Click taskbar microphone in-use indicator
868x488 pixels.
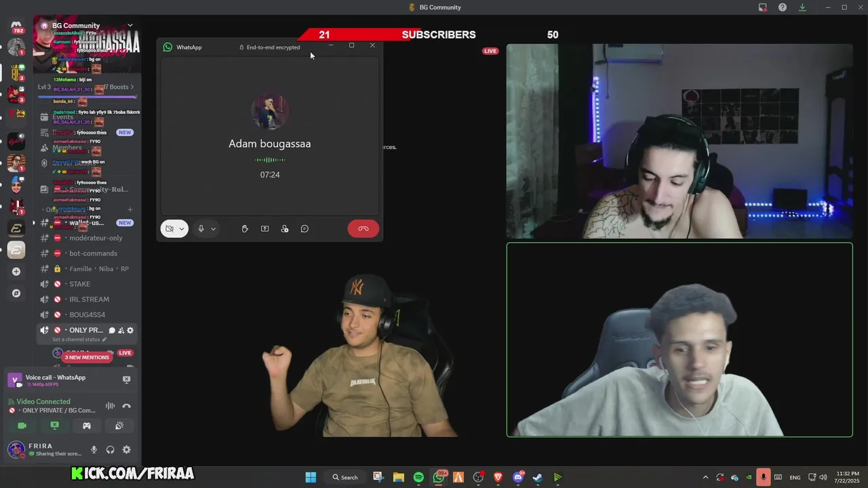764,477
